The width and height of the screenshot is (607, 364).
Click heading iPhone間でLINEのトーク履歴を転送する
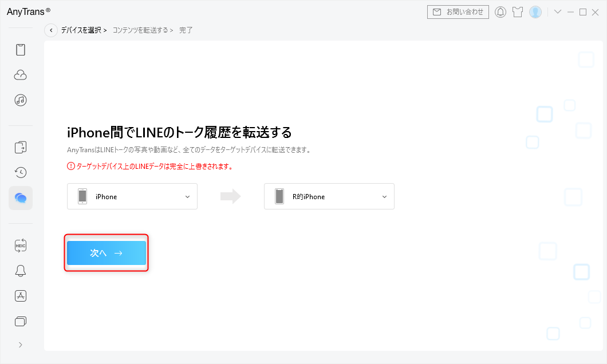click(179, 132)
